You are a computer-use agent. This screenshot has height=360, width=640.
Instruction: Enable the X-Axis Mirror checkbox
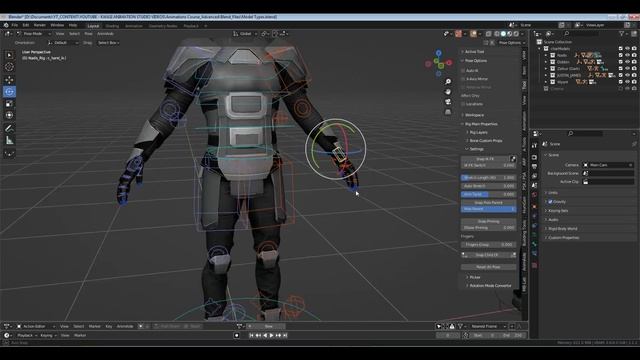coord(463,79)
